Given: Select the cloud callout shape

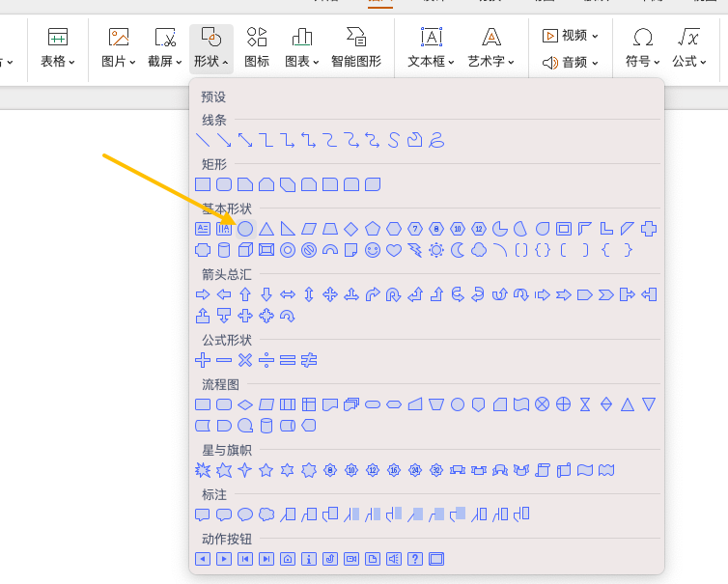Looking at the screenshot, I should click(266, 514).
